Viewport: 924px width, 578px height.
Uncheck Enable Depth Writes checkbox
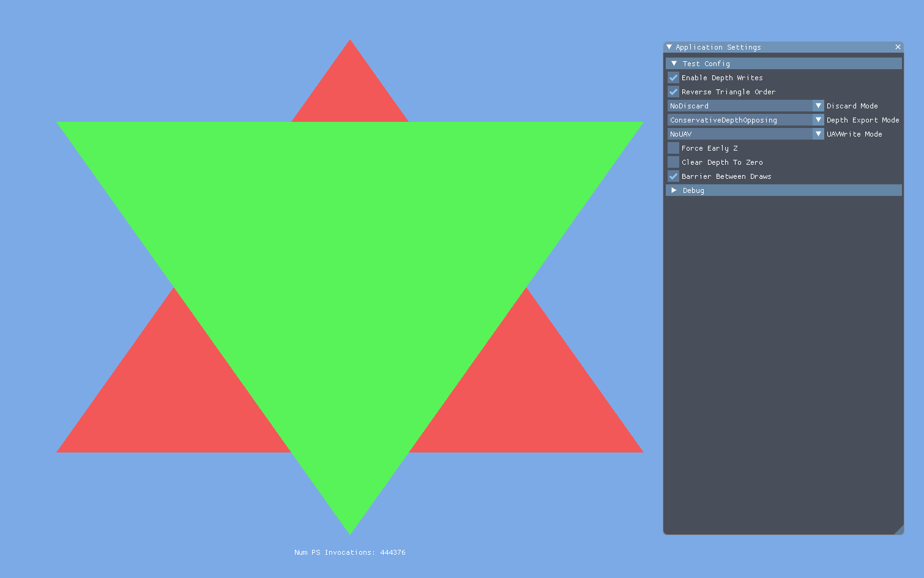pos(673,78)
